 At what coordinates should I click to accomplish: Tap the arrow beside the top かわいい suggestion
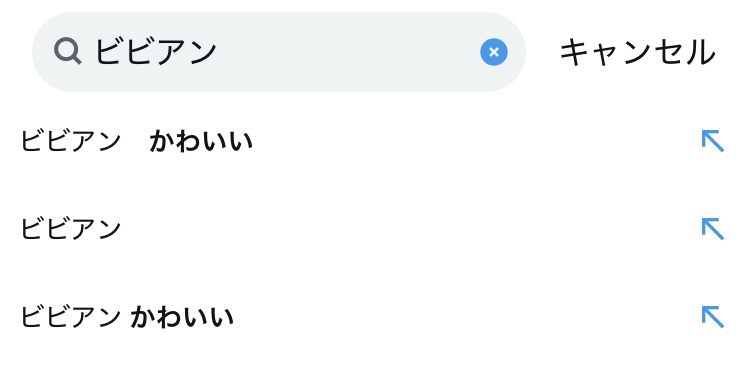713,141
